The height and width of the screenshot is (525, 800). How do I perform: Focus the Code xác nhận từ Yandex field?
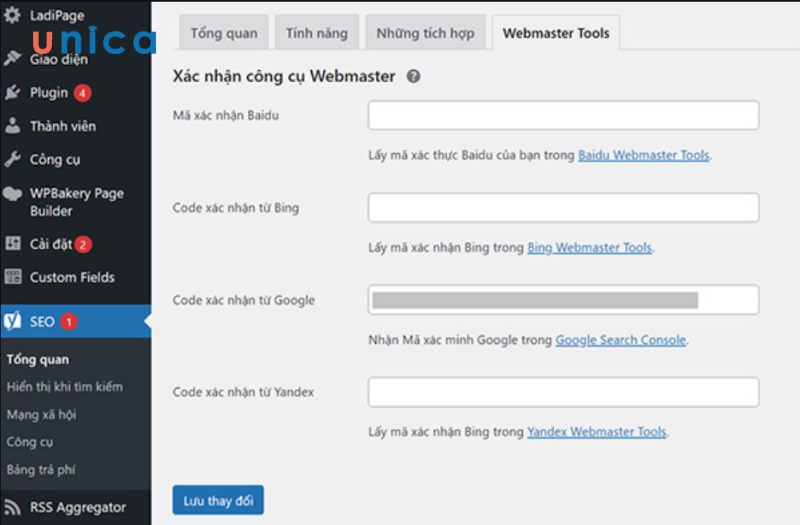click(x=563, y=392)
